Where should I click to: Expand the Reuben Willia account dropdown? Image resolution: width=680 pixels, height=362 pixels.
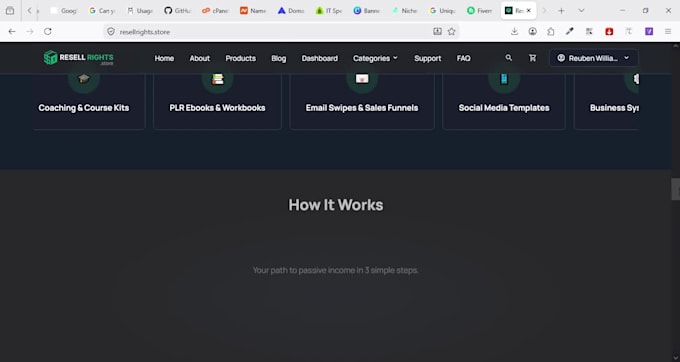pos(593,58)
